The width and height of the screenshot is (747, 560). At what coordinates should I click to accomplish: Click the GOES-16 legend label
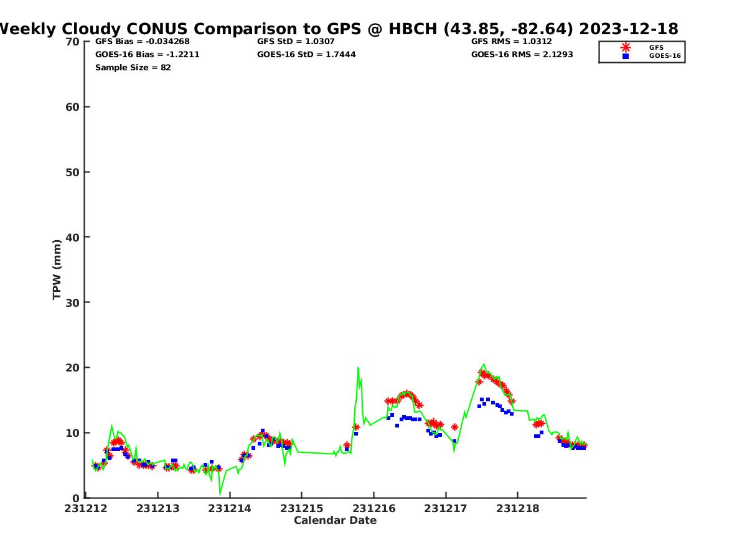(665, 56)
